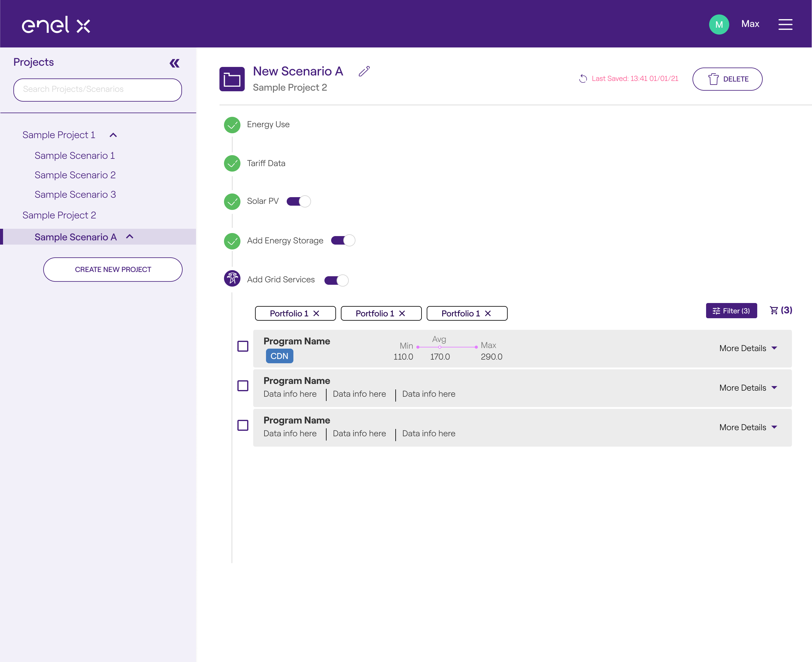The height and width of the screenshot is (662, 812).
Task: Open Sample Scenario 1
Action: [75, 155]
